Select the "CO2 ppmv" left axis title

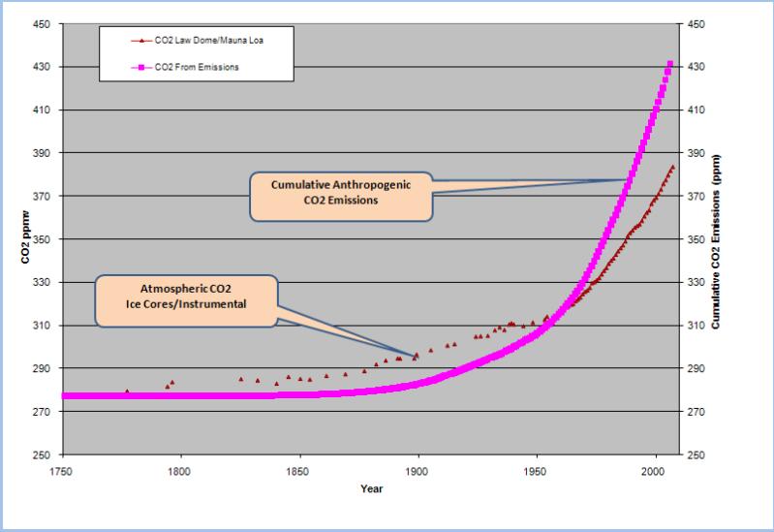[x=27, y=239]
